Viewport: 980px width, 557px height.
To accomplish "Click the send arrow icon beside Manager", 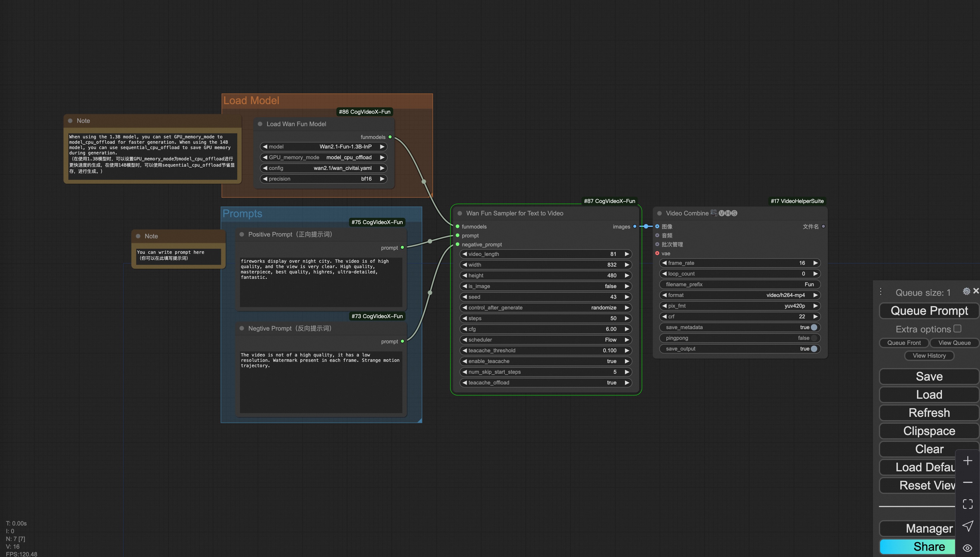I will coord(968,526).
